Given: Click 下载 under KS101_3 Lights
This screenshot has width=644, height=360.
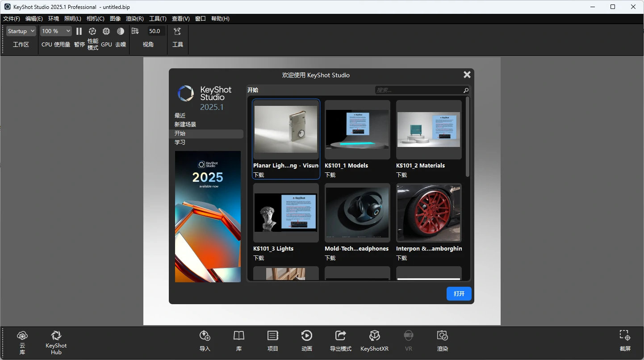Looking at the screenshot, I should tap(259, 258).
